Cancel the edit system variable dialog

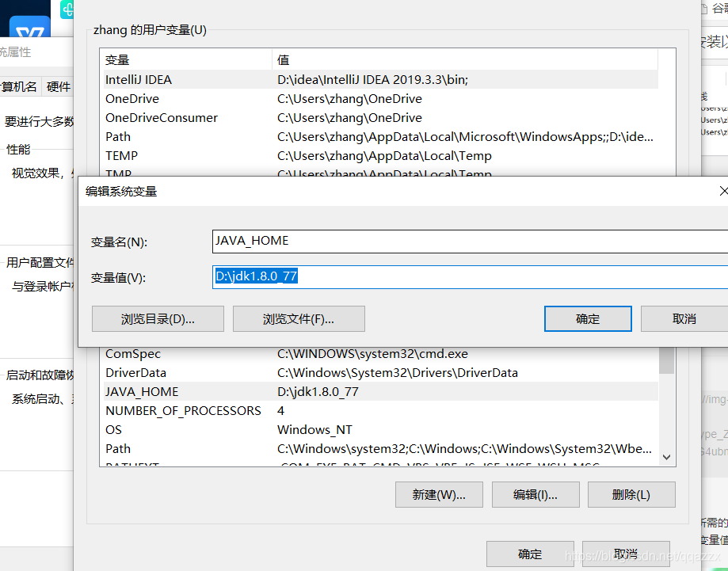(x=684, y=319)
